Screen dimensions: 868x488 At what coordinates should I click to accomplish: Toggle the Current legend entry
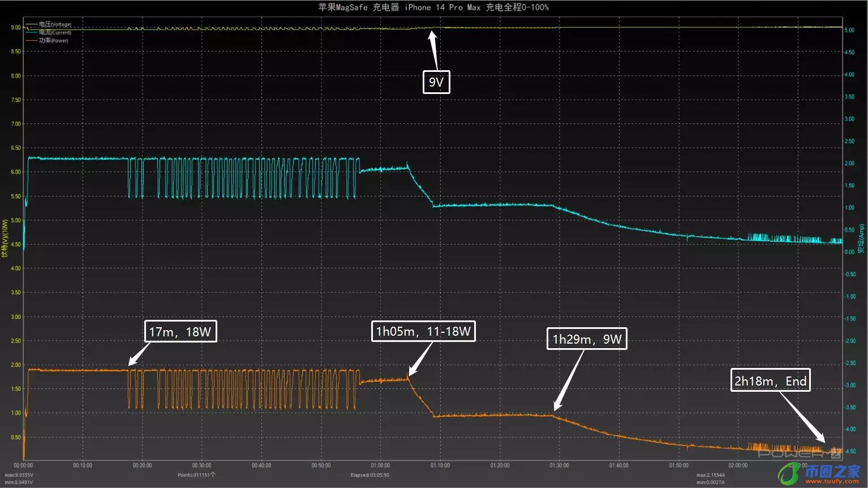tap(55, 32)
